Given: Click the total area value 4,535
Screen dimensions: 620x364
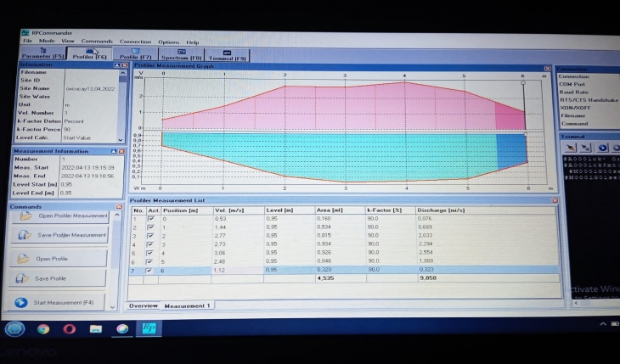Looking at the screenshot, I should coord(325,278).
